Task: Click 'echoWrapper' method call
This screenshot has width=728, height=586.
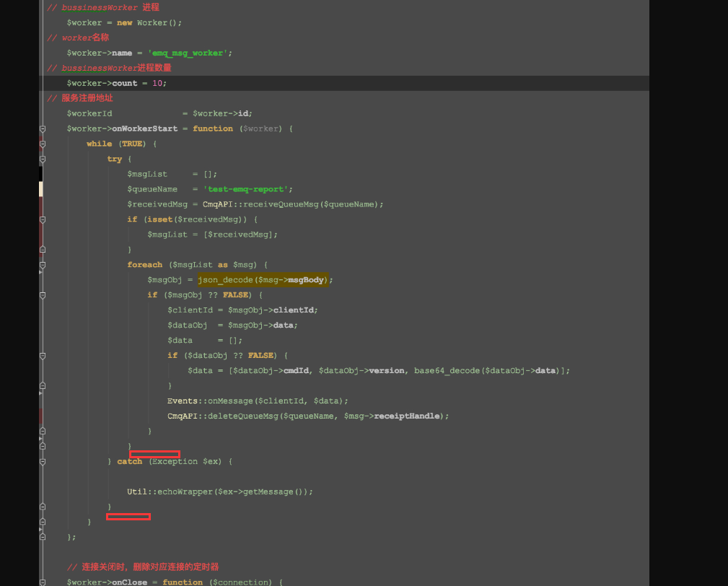Action: [x=185, y=491]
